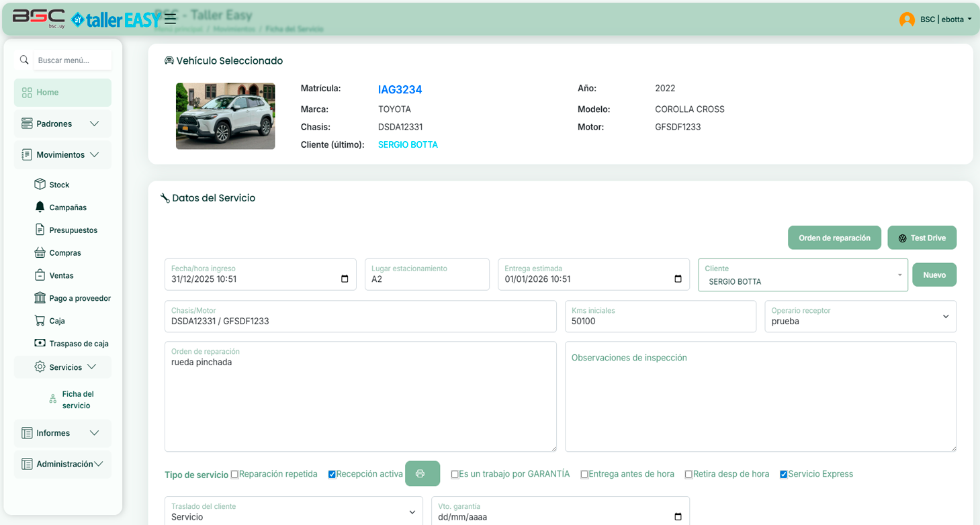The width and height of the screenshot is (980, 525).
Task: Open the SERGIO BOTTA client link
Action: [408, 144]
